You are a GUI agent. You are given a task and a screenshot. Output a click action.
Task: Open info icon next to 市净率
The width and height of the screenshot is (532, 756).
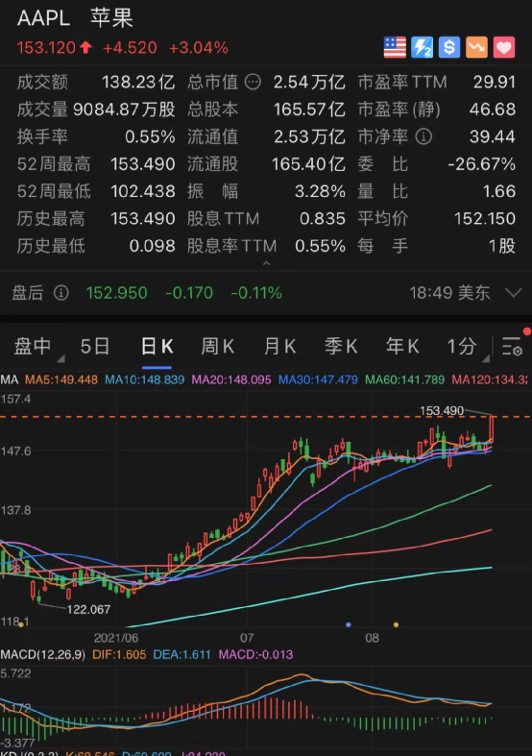pyautogui.click(x=423, y=136)
